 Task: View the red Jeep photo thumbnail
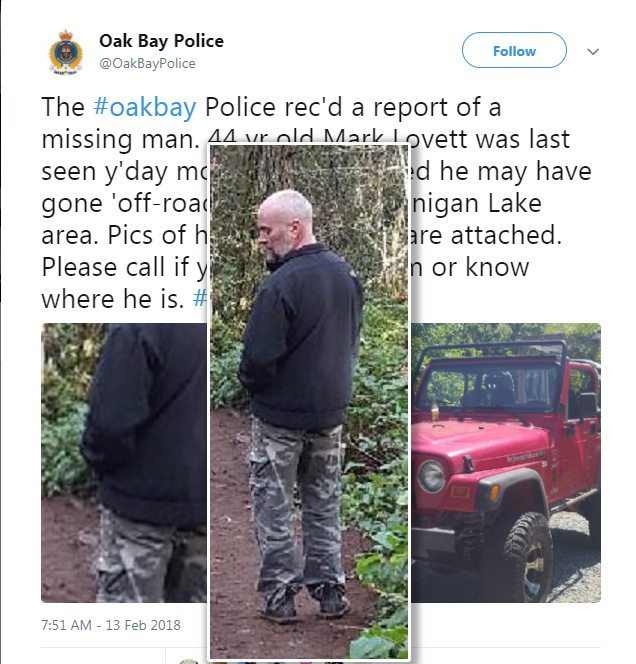(x=506, y=462)
